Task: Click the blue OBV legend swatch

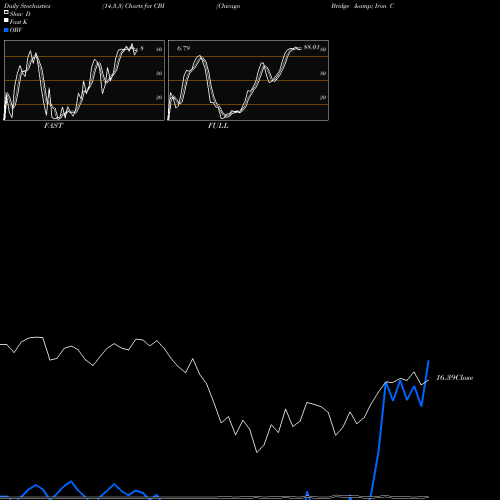Action: [6, 30]
